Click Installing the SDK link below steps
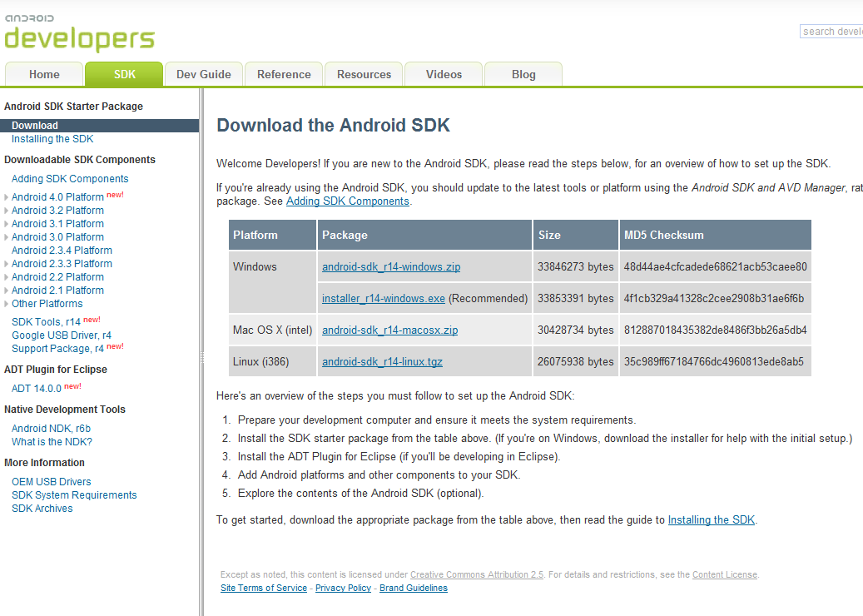Viewport: 863px width, 616px height. point(711,519)
